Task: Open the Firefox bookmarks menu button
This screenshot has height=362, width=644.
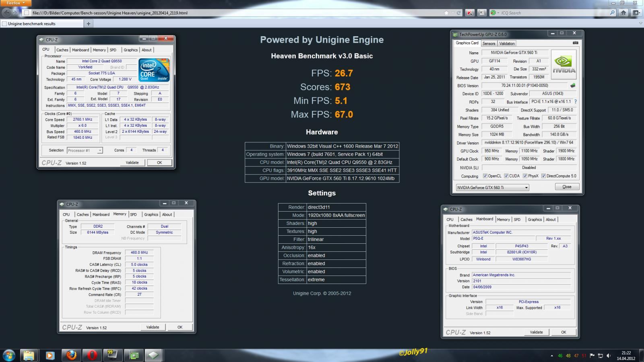Action: (x=636, y=13)
